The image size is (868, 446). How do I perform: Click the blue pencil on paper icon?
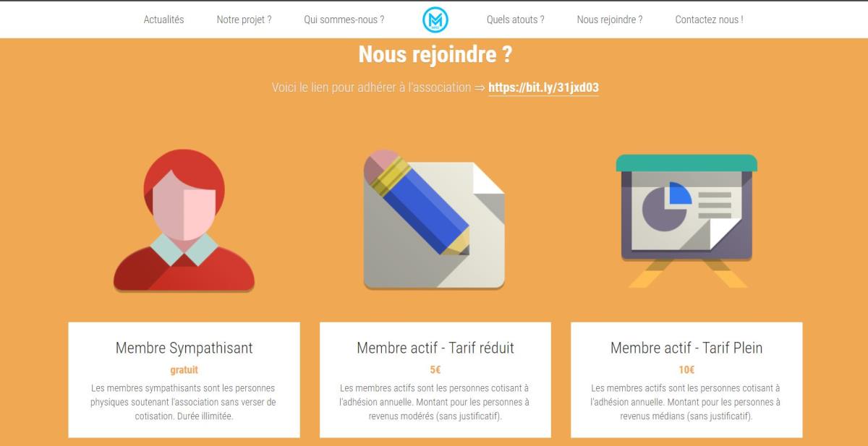click(434, 219)
